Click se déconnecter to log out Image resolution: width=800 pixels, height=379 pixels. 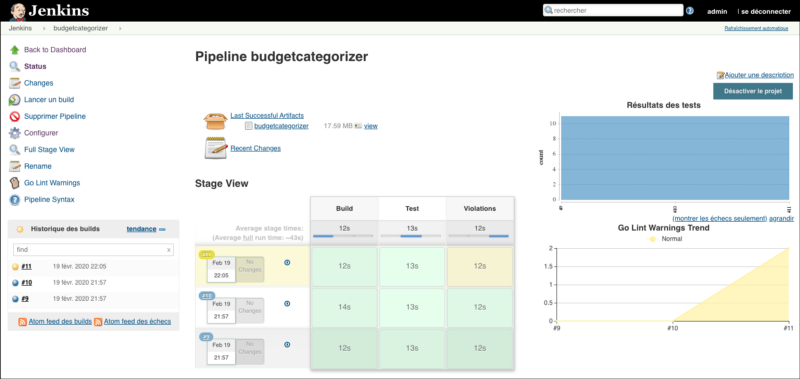point(766,11)
